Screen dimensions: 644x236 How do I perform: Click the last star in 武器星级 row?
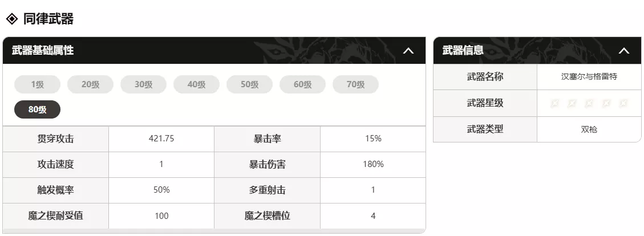623,103
